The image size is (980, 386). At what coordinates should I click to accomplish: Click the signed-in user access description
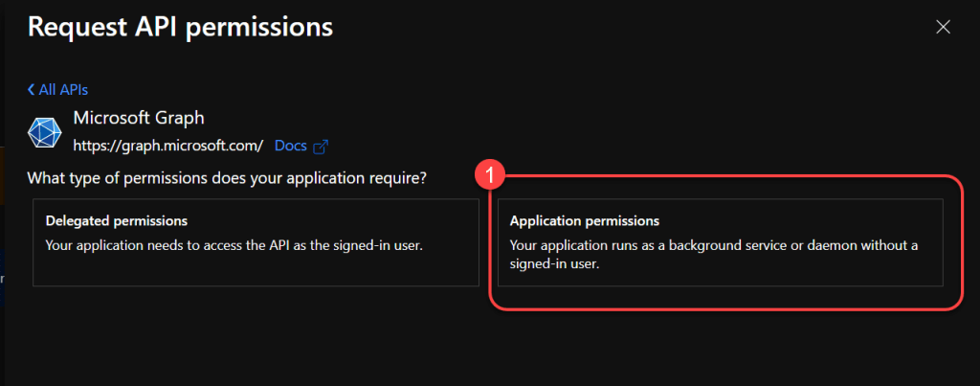pyautogui.click(x=234, y=245)
